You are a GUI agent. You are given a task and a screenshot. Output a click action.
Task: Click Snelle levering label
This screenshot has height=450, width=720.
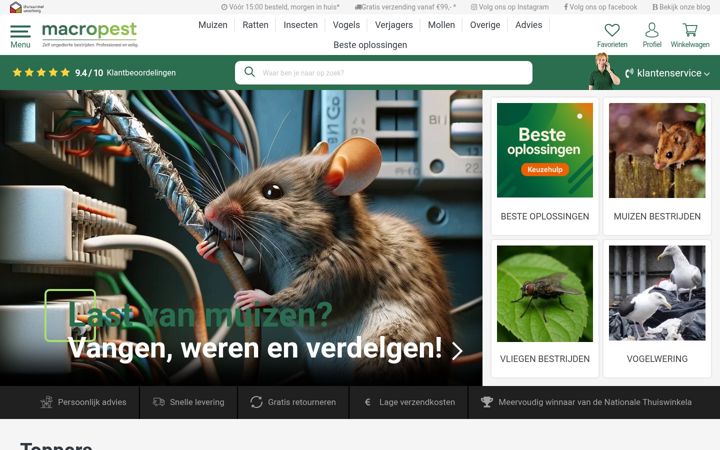click(x=197, y=402)
